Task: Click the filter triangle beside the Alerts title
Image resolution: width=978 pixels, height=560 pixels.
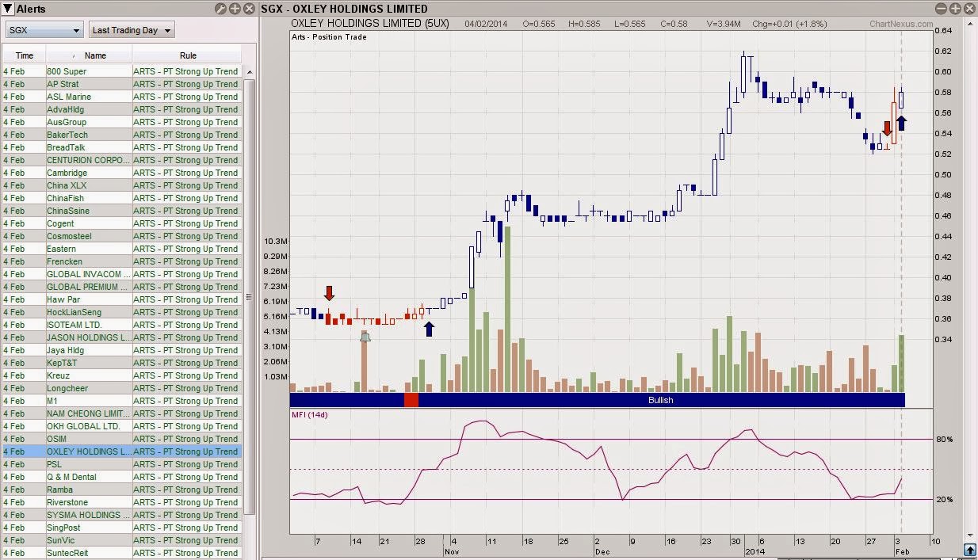Action: tap(6, 9)
